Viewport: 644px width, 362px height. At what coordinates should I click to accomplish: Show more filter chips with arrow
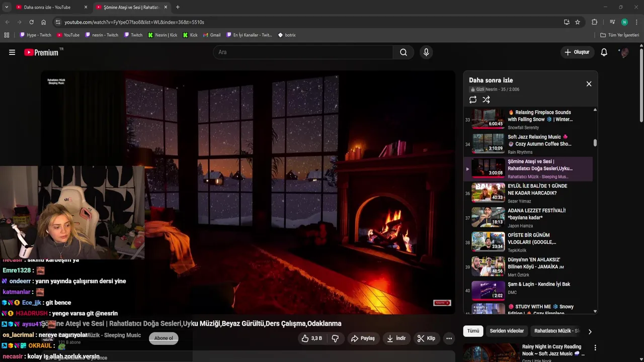pos(590,331)
